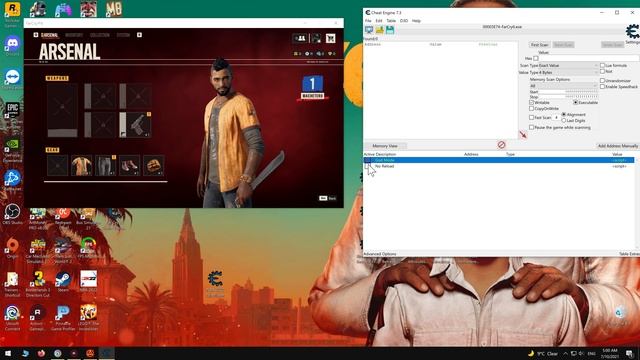Open the File menu in Cheat Engine
The height and width of the screenshot is (360, 640).
pyautogui.click(x=368, y=21)
